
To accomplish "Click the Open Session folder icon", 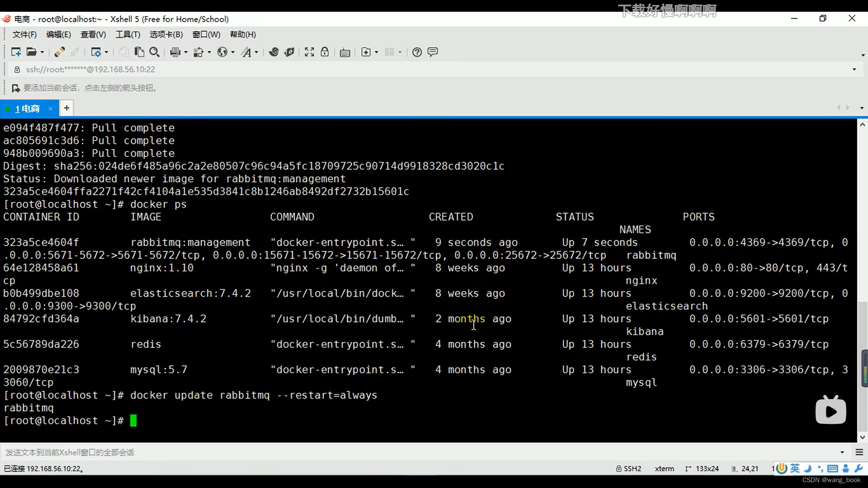I will pos(31,52).
